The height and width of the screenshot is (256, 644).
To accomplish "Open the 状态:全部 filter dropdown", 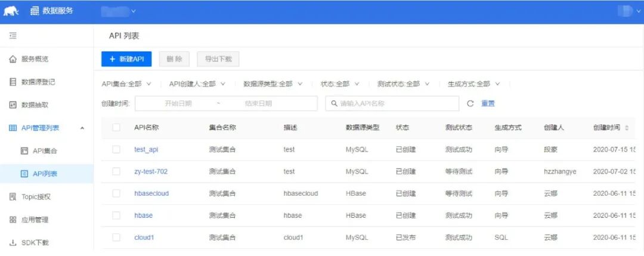I will tap(340, 84).
